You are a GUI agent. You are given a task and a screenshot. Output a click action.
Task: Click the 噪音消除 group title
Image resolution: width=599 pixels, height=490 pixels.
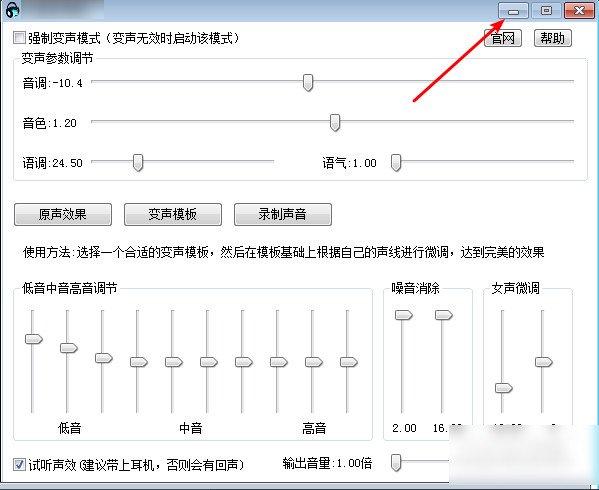416,288
